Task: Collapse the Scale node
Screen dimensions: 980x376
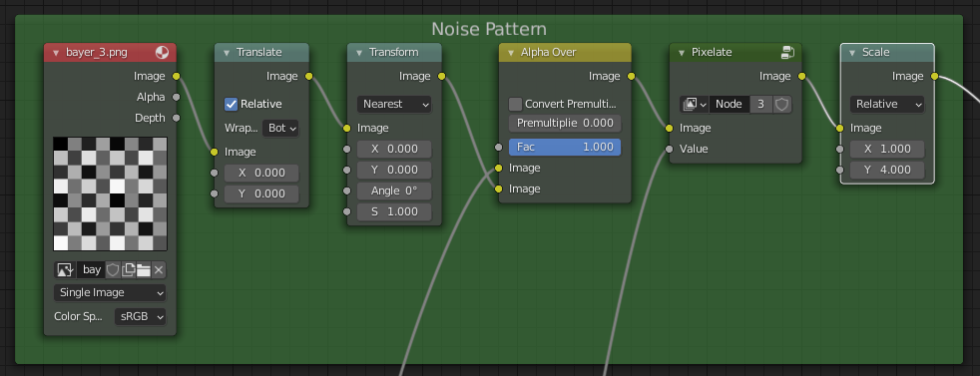Action: tap(852, 53)
